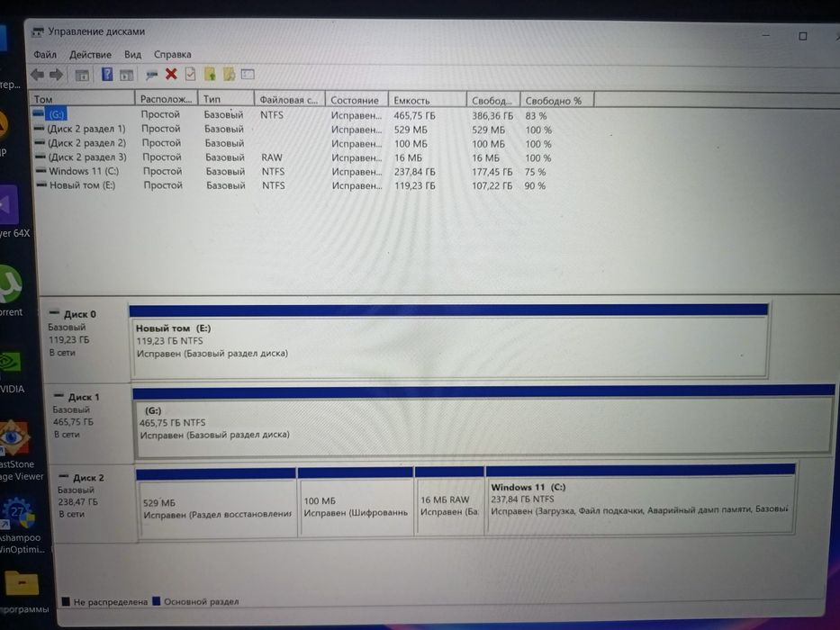The width and height of the screenshot is (840, 630).
Task: Select the 100 МБ encrypted partition block
Action: [x=356, y=502]
